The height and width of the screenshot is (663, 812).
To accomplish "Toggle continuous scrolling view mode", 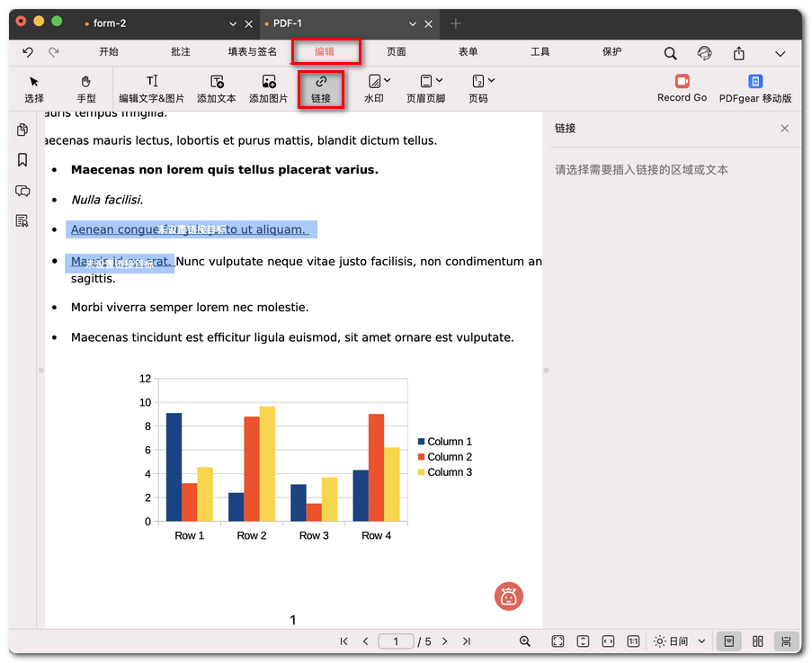I will coord(786,641).
